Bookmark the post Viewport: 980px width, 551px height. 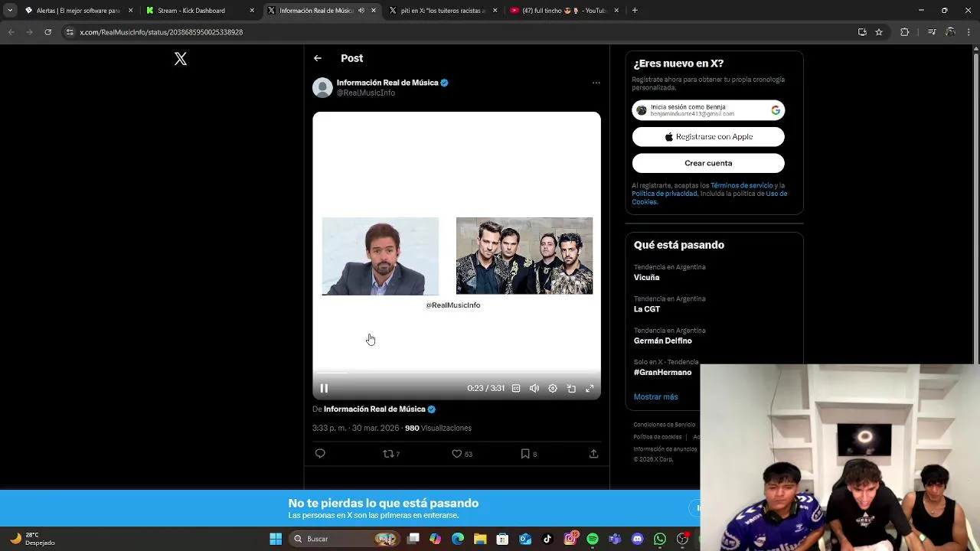(528, 454)
